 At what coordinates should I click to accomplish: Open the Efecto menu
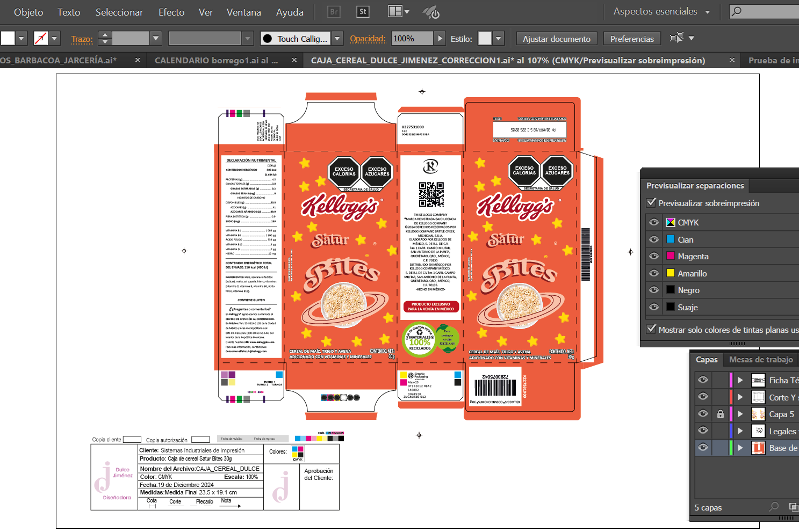171,12
